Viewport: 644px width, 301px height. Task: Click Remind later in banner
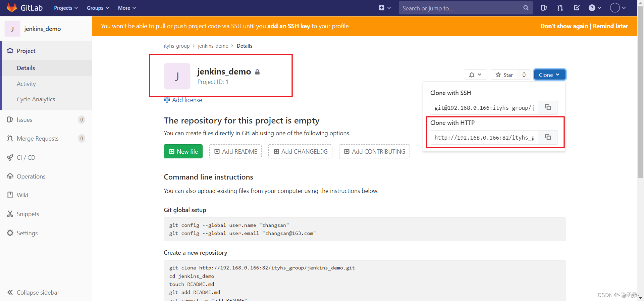(610, 26)
